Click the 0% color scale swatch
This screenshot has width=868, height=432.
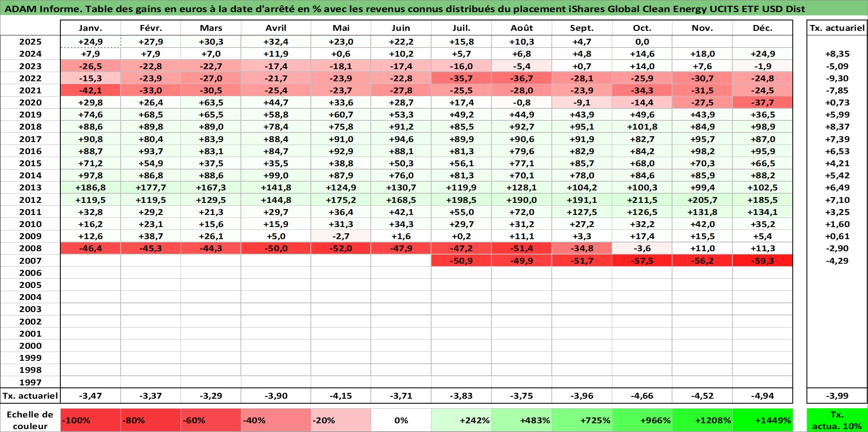[401, 420]
